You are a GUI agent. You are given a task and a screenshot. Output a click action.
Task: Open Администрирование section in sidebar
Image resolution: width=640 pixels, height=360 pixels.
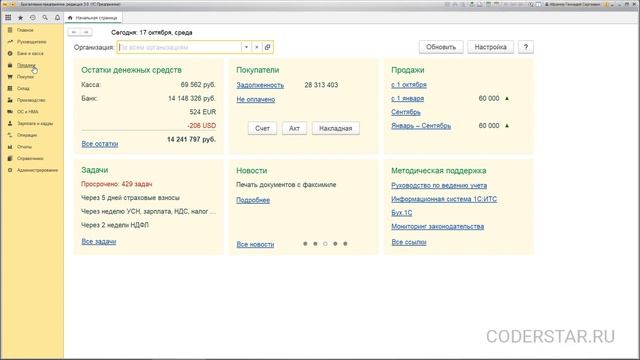pyautogui.click(x=37, y=170)
